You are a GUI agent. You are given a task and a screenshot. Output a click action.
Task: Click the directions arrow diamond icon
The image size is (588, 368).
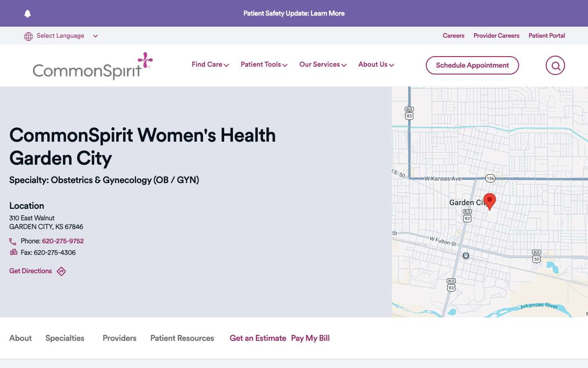pos(61,271)
